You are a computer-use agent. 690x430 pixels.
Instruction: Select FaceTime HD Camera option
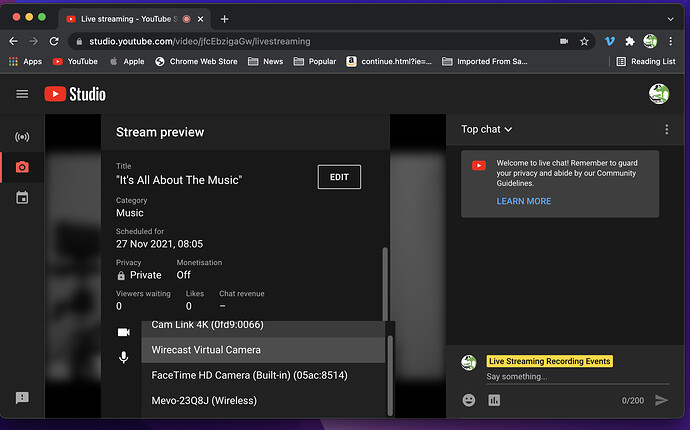pyautogui.click(x=263, y=375)
